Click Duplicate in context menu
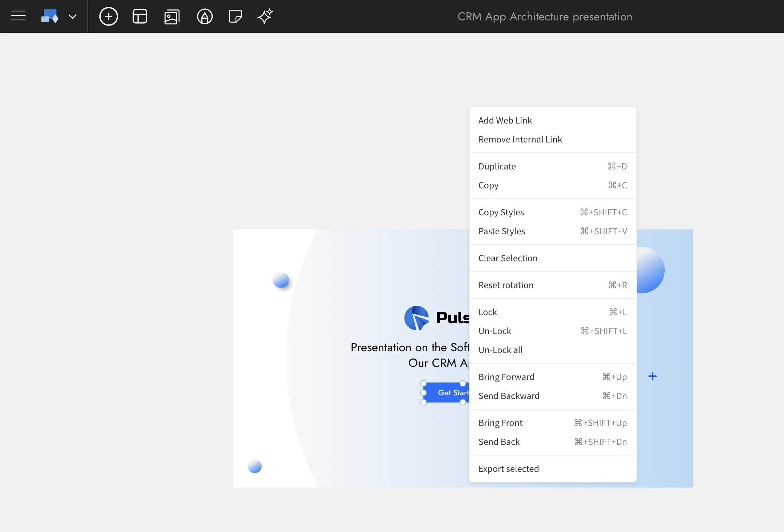 [497, 167]
